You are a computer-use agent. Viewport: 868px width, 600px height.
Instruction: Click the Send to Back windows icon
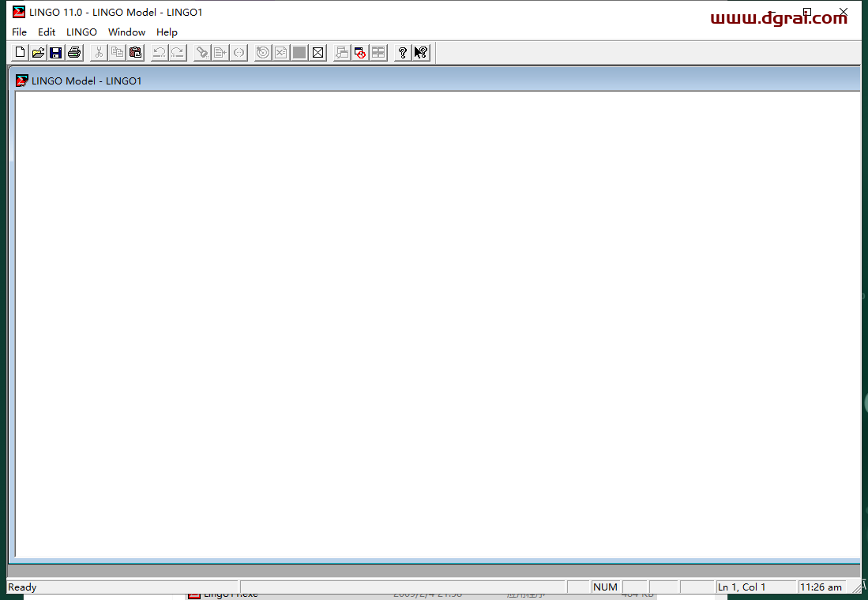click(x=342, y=53)
